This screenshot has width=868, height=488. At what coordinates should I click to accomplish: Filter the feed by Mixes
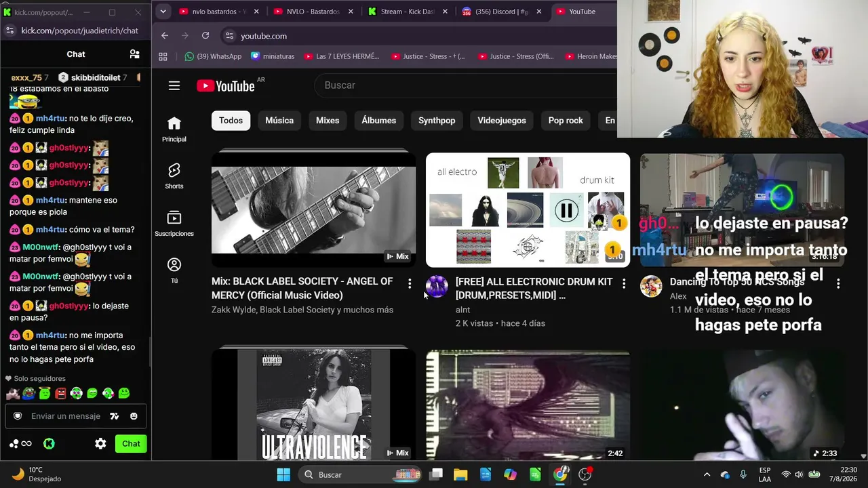click(x=328, y=121)
